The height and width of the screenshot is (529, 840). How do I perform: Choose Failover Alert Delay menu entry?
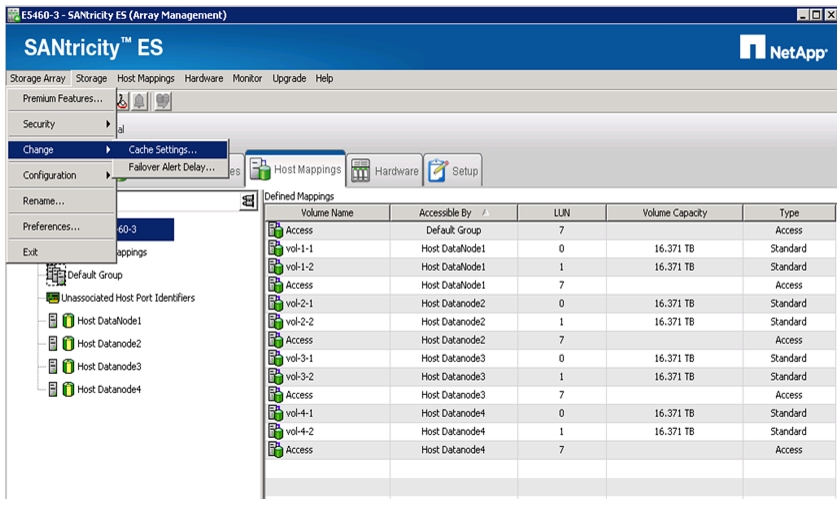[171, 167]
